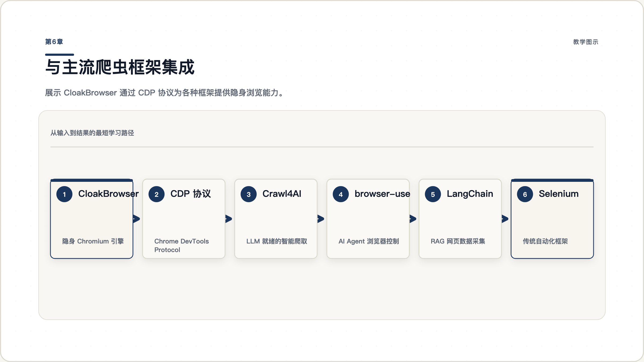Screen dimensions: 644x362
Task: Click the 从输入到结果的最短学习路径 caption
Action: tap(92, 133)
